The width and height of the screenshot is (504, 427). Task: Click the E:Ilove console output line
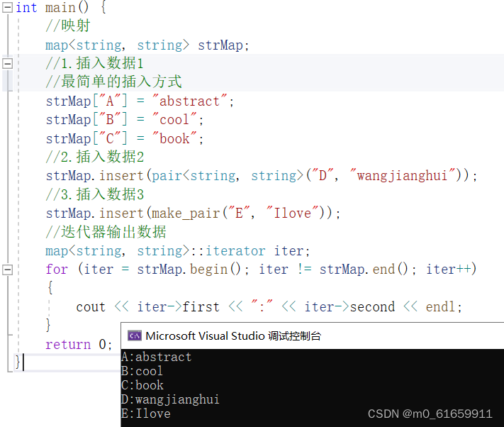[x=145, y=414]
